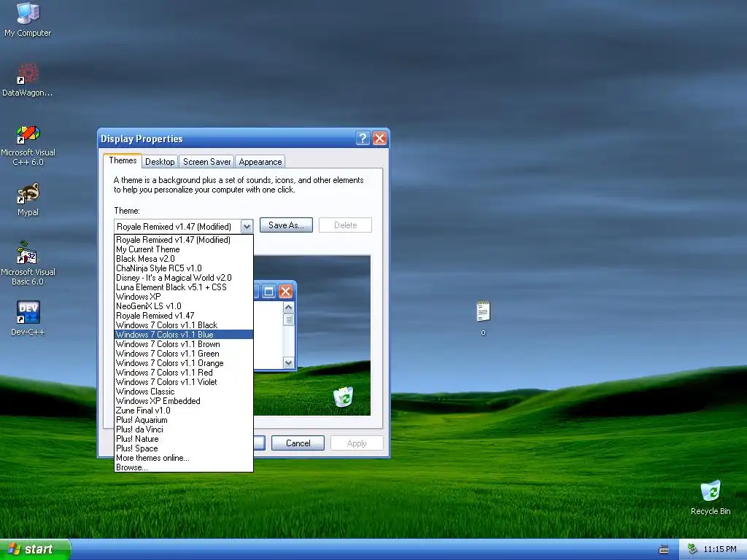Pick Windows 7 Colors v1.1 Red
The height and width of the screenshot is (560, 747).
click(x=183, y=373)
